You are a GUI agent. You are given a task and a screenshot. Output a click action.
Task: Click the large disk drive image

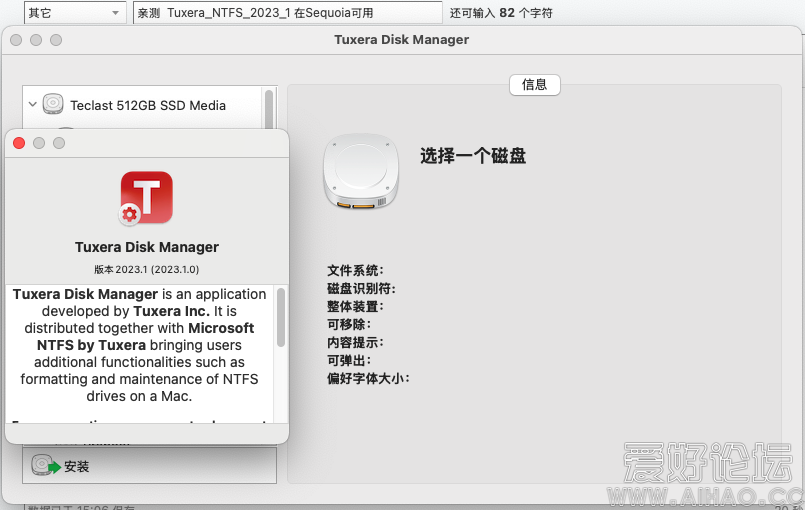[x=361, y=171]
